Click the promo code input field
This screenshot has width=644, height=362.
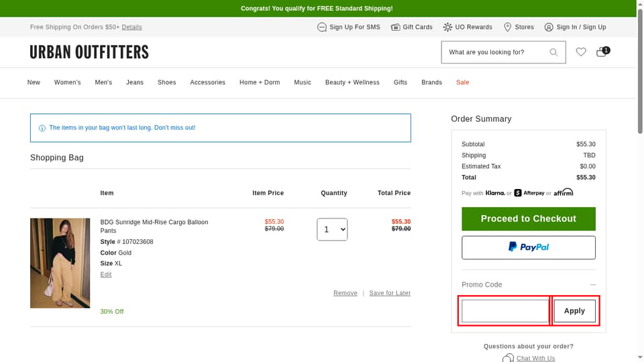click(x=505, y=311)
